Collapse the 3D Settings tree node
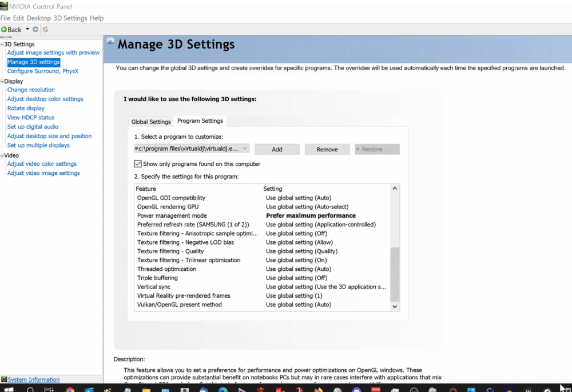572x392 pixels. pyautogui.click(x=2, y=44)
